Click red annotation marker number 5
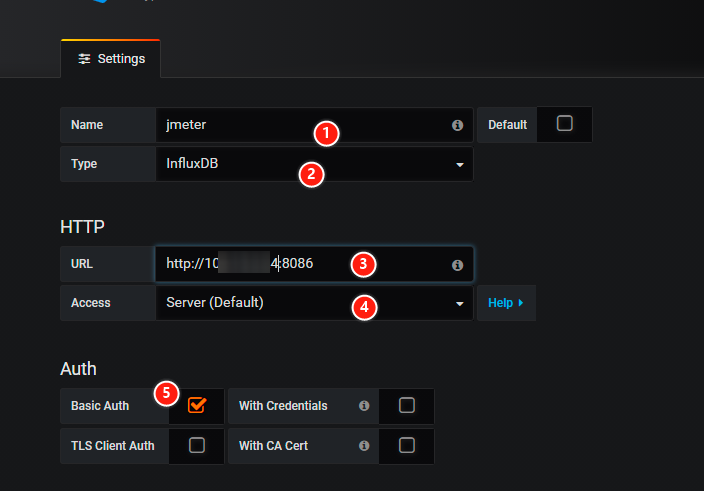Viewport: 704px width, 491px height. [x=167, y=393]
